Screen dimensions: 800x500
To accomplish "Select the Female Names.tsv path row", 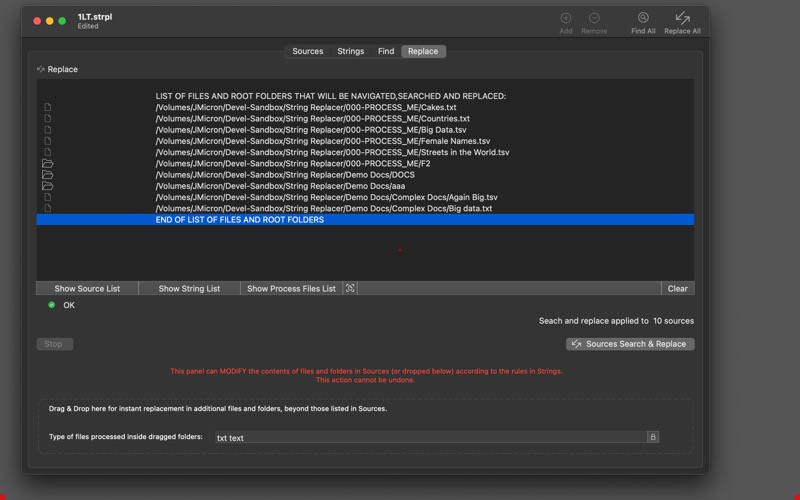I will pyautogui.click(x=365, y=141).
